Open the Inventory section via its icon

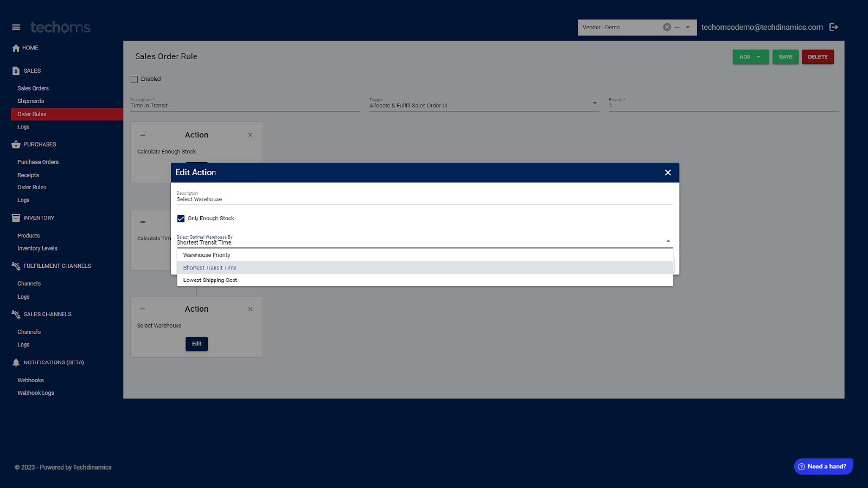[x=15, y=217]
